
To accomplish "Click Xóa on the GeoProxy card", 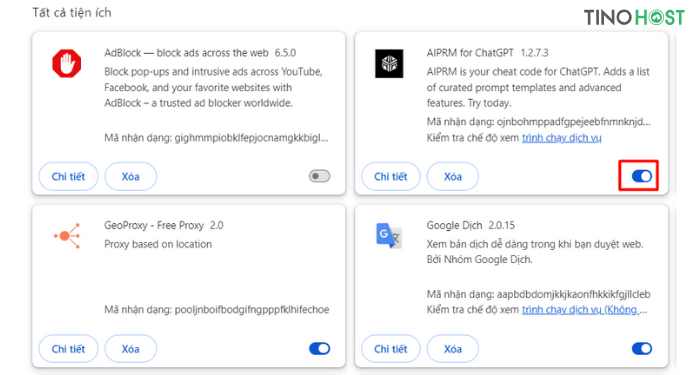I will pos(130,349).
